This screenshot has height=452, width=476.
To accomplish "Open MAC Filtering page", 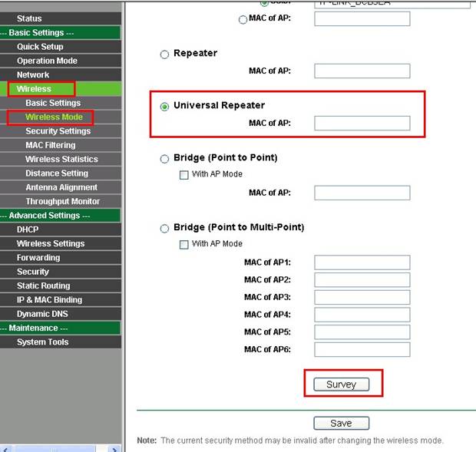I will (x=50, y=145).
